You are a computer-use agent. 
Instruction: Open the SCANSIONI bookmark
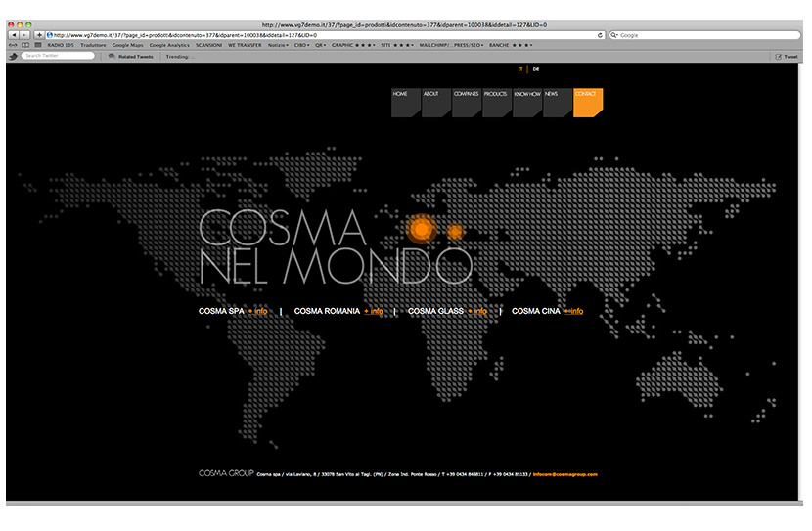click(x=208, y=45)
